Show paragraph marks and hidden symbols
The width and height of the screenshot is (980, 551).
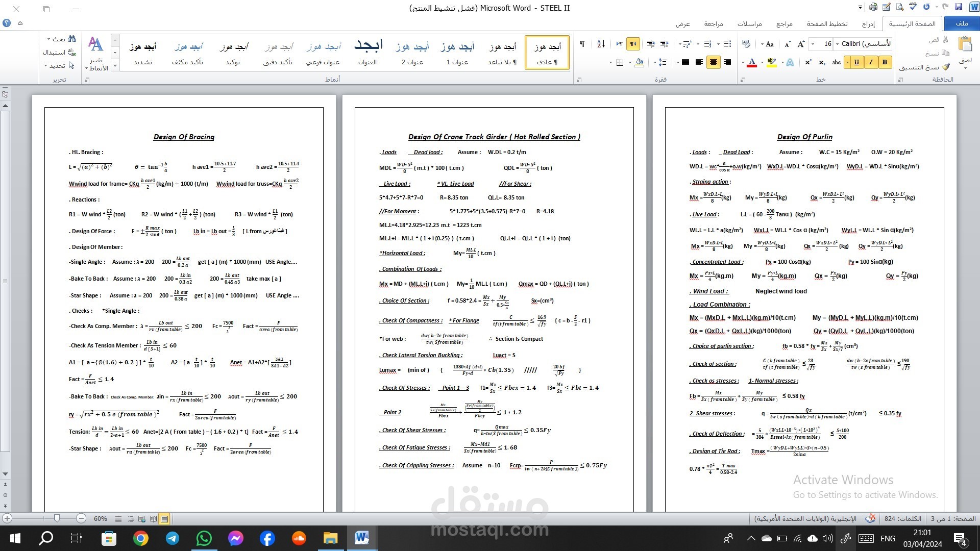click(x=582, y=44)
